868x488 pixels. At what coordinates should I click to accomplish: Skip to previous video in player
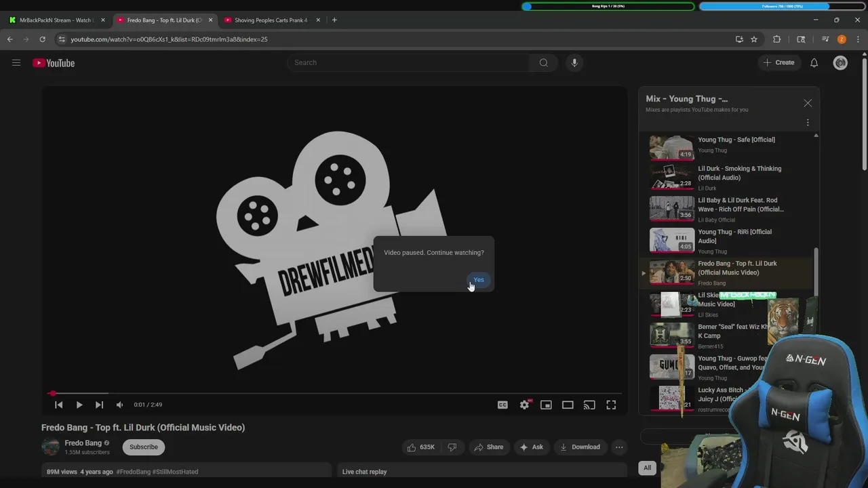pos(58,405)
